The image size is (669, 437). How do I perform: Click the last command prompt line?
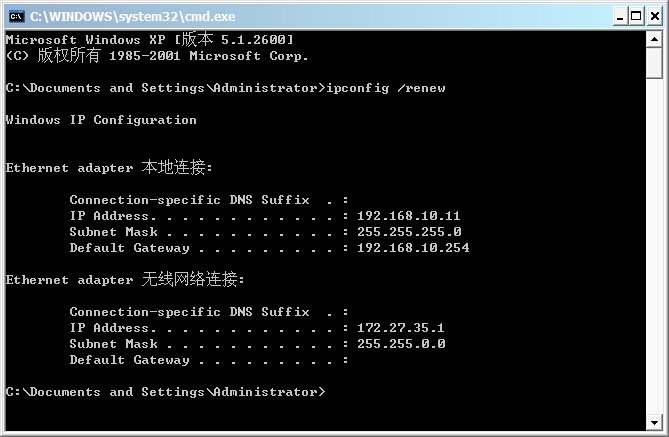[x=165, y=392]
